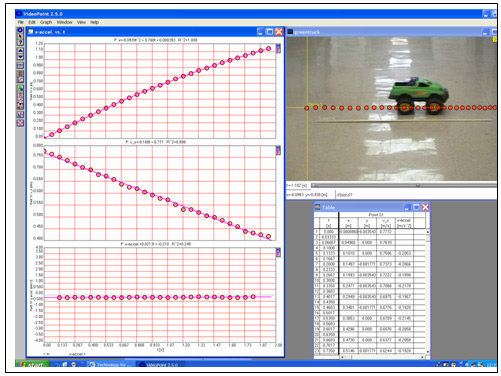Click the down arrow frame step icon

click(20, 57)
